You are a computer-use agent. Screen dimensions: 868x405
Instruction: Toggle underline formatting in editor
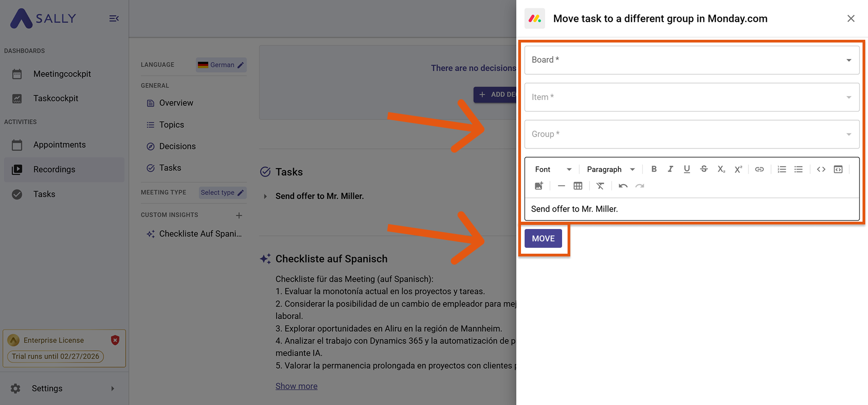pyautogui.click(x=687, y=169)
